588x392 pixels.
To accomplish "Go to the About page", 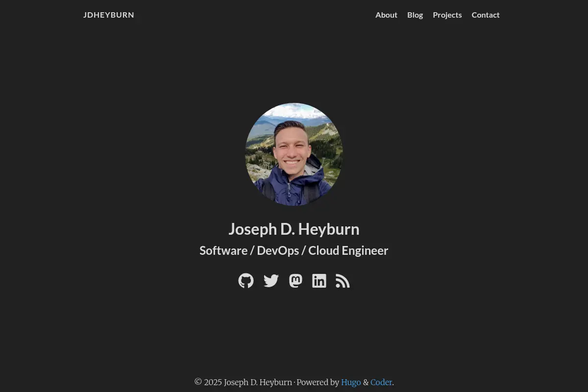I will pyautogui.click(x=386, y=15).
